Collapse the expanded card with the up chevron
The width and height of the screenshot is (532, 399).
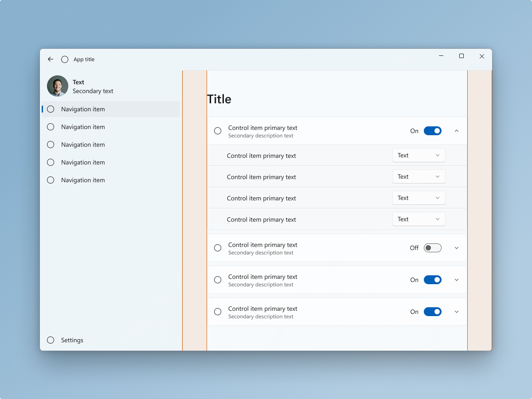(x=457, y=131)
